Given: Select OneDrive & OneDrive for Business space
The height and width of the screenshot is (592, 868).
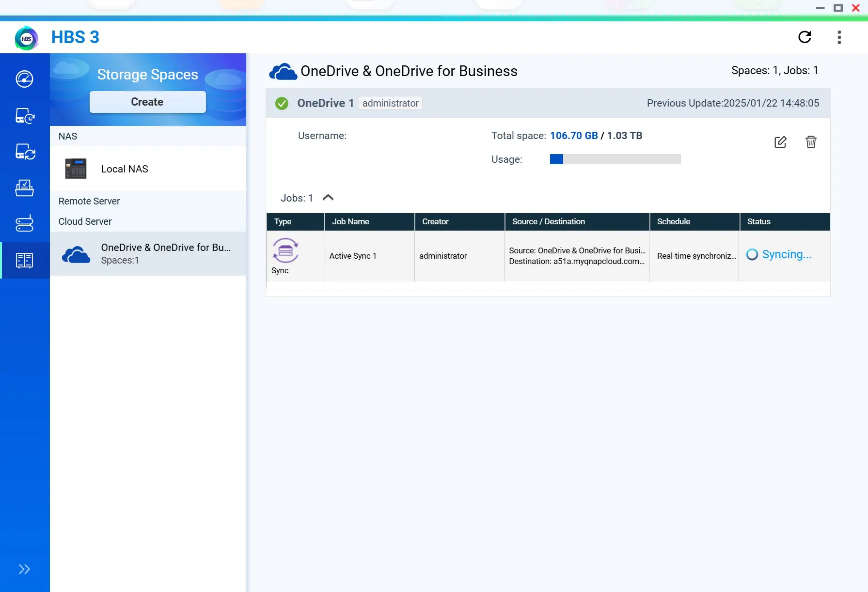Looking at the screenshot, I should (148, 254).
